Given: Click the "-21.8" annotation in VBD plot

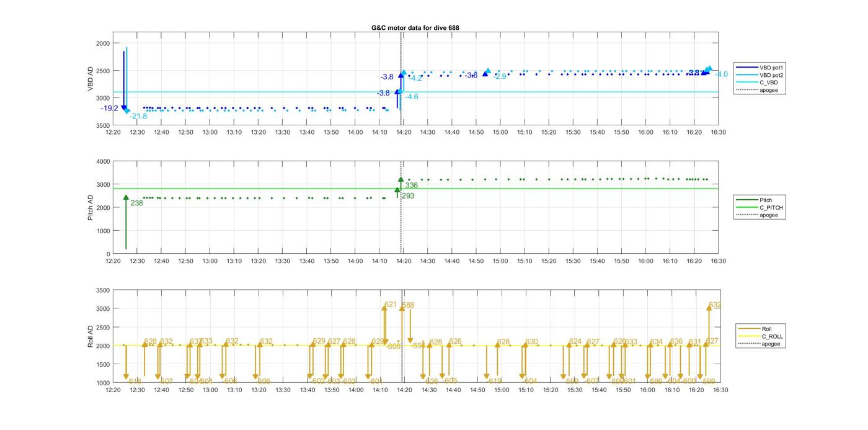Looking at the screenshot, I should coord(138,116).
